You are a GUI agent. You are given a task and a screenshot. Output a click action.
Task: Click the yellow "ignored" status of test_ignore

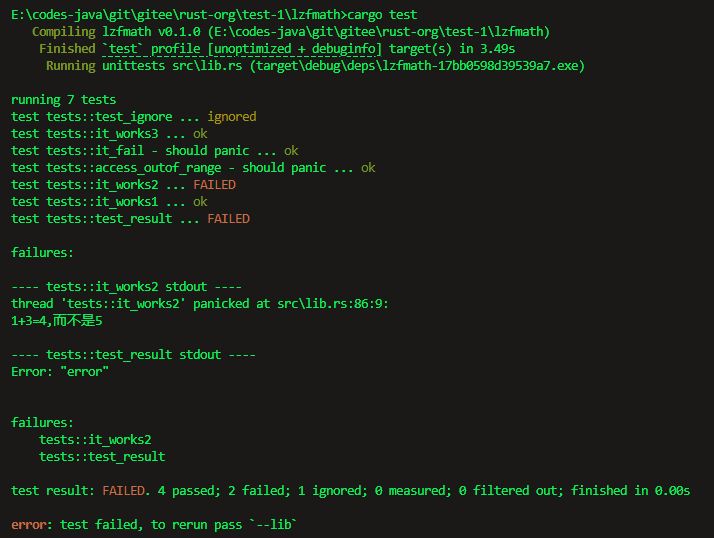pos(232,117)
